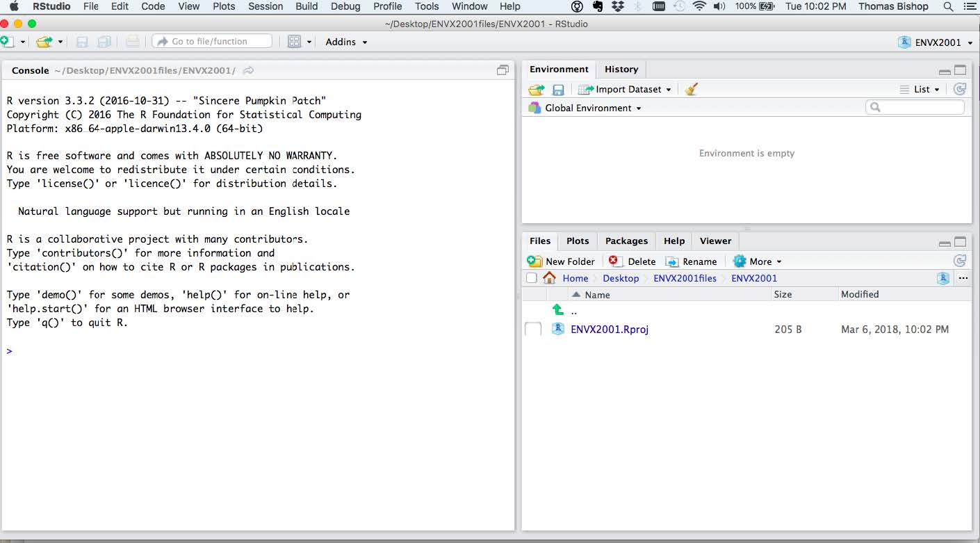This screenshot has height=543, width=980.
Task: Open the panes layout dropdown arrow
Action: (x=309, y=42)
